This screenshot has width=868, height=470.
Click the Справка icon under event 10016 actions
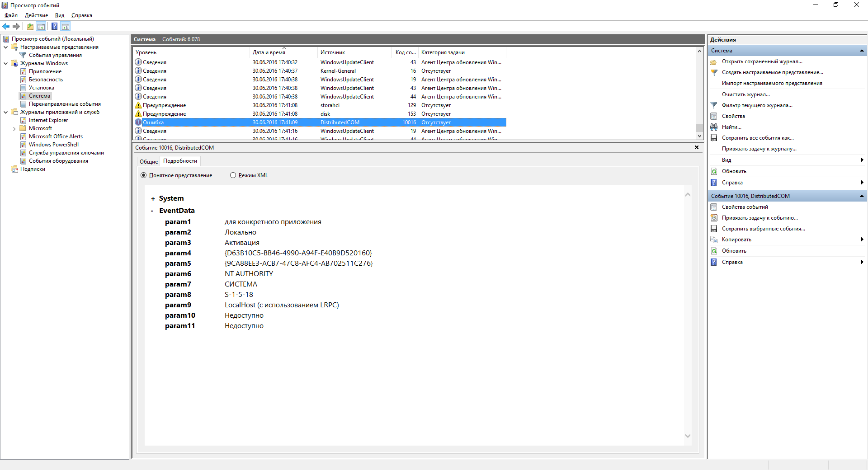714,262
